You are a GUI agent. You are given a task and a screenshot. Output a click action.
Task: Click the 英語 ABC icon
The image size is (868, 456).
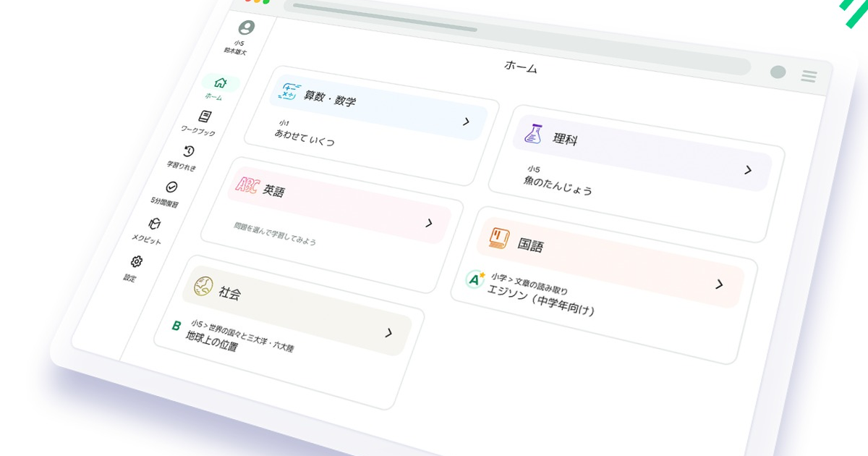247,184
